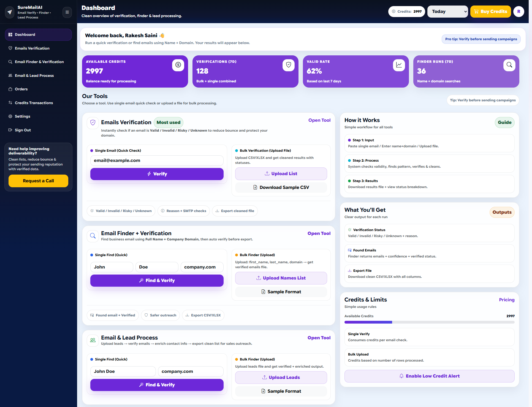The width and height of the screenshot is (532, 407).
Task: Open Email & Lead Process menu item
Action: [x=38, y=75]
